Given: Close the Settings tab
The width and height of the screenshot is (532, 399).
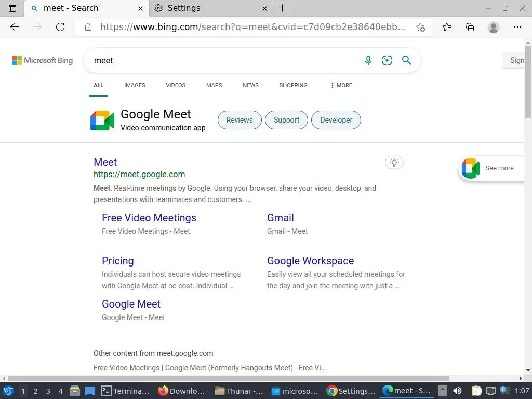Looking at the screenshot, I should pos(264,8).
